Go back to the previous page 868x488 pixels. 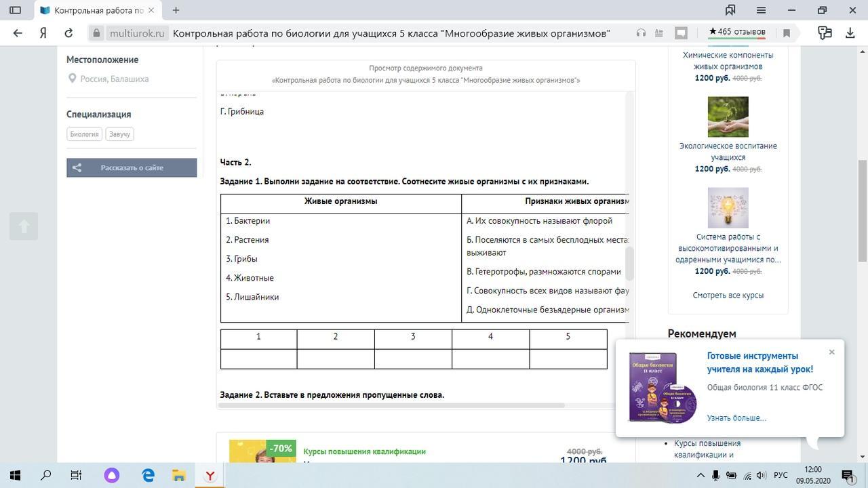18,33
